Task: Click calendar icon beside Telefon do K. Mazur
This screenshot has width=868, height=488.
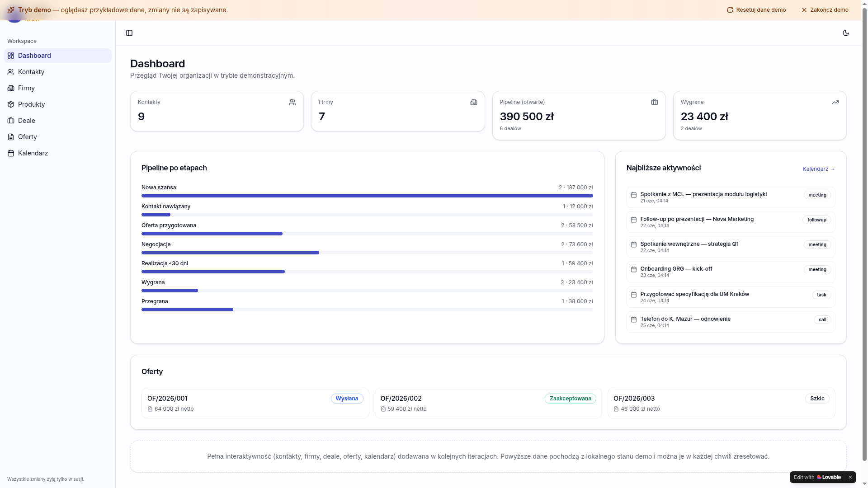Action: 634,319
